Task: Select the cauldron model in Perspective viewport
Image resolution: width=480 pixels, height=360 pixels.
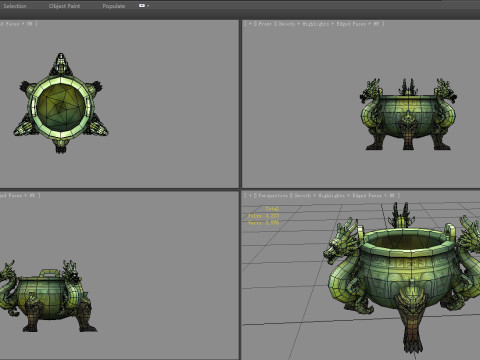Action: (402, 277)
